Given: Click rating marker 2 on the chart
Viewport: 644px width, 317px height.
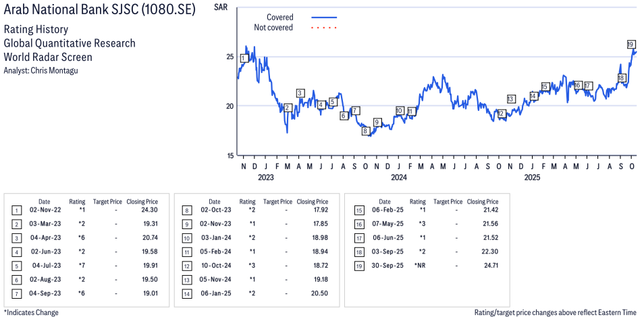Looking at the screenshot, I should point(288,108).
